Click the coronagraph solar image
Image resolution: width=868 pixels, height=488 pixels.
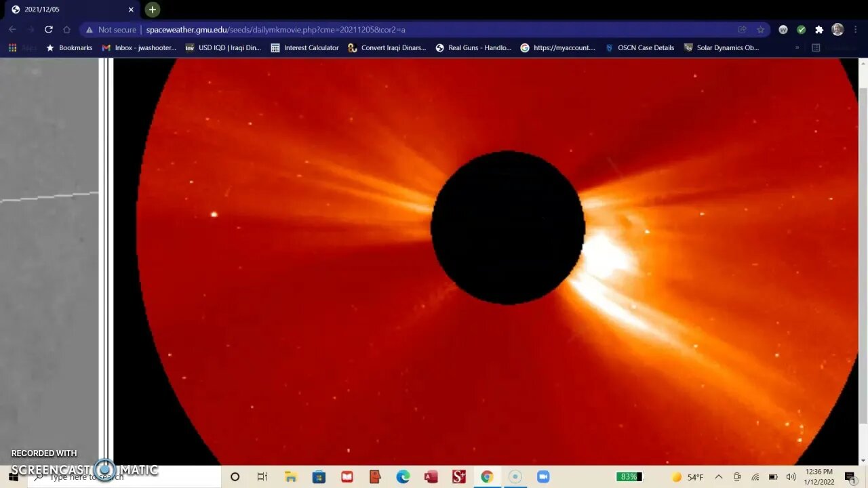point(486,262)
